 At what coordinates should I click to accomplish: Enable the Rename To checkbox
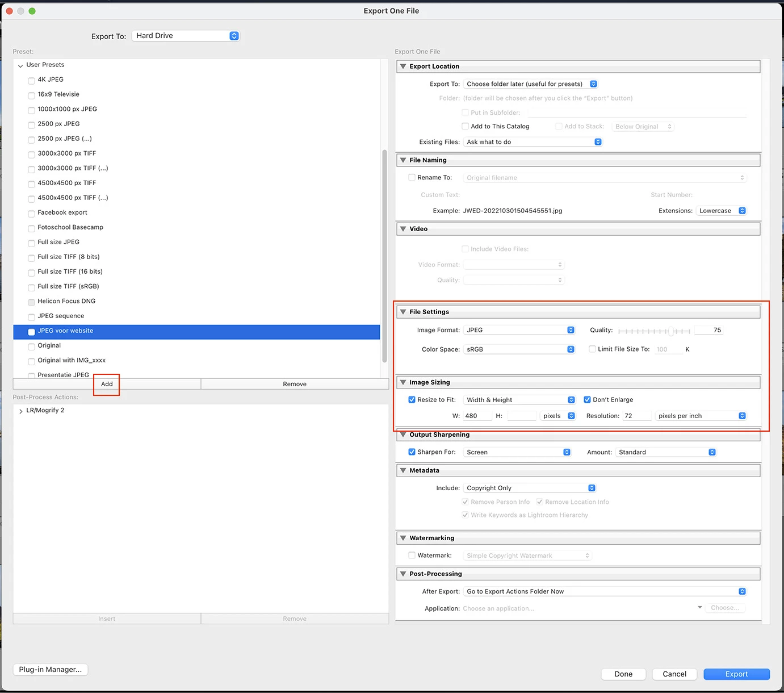pyautogui.click(x=412, y=178)
